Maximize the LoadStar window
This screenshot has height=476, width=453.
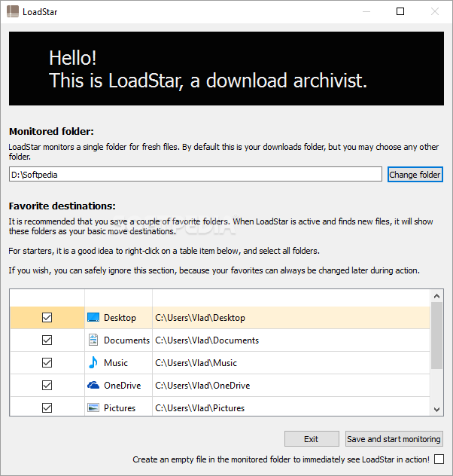click(x=400, y=11)
